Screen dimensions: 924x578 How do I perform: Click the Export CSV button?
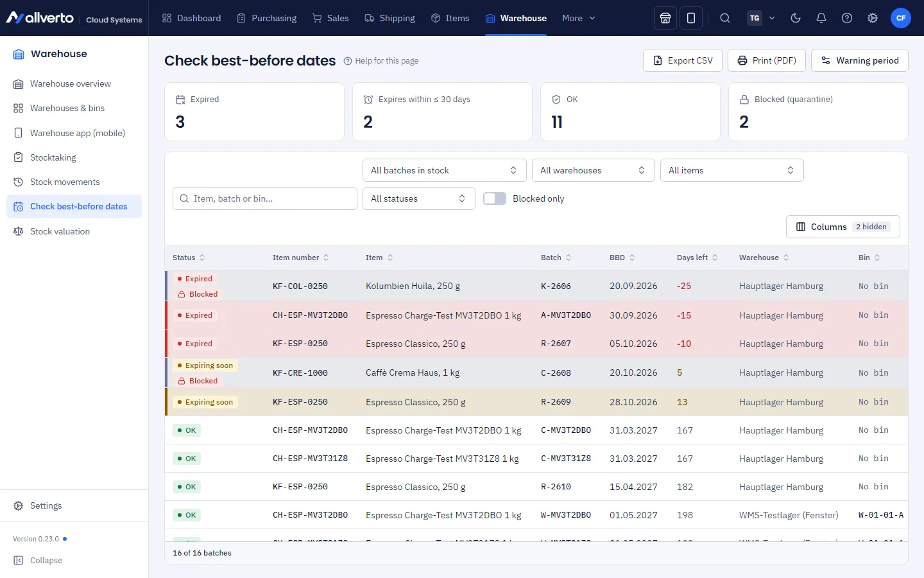[683, 60]
